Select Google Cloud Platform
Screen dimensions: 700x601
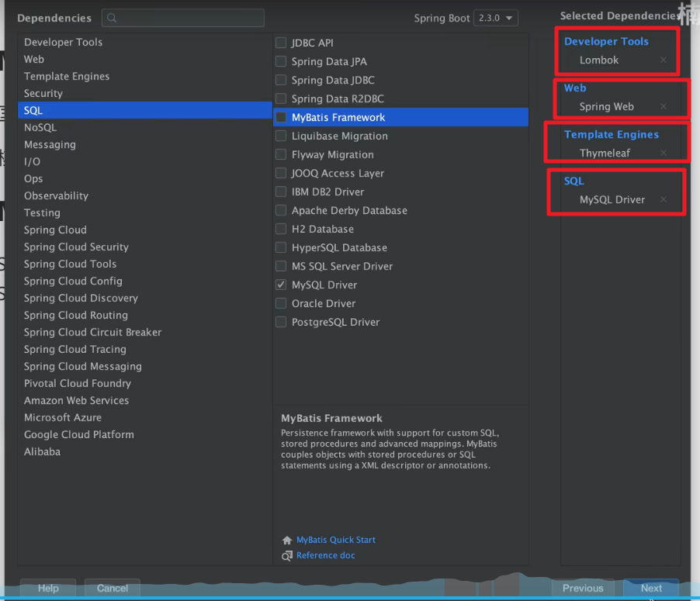144,434
